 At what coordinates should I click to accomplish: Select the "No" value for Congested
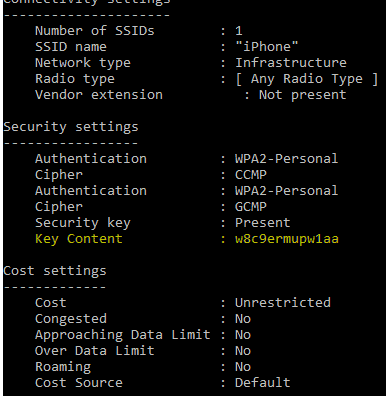(x=243, y=319)
